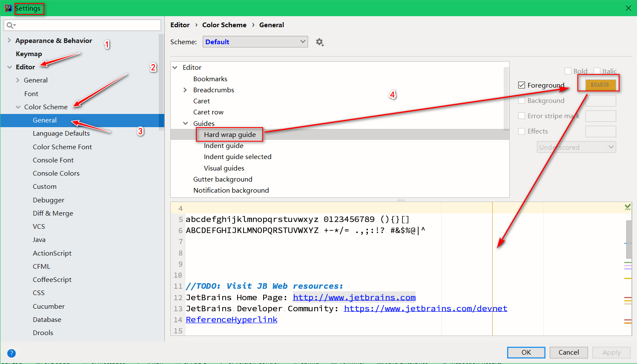The image size is (637, 364).
Task: Enable the Error stripe mark checkbox
Action: click(x=522, y=116)
